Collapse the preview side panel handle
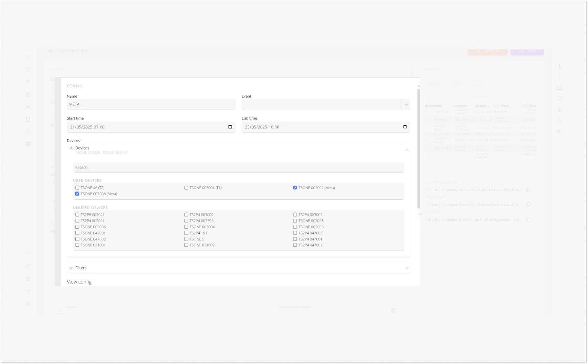 pyautogui.click(x=420, y=214)
